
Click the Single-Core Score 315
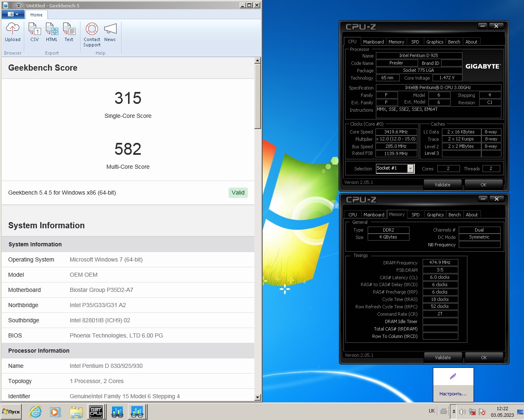click(x=128, y=98)
